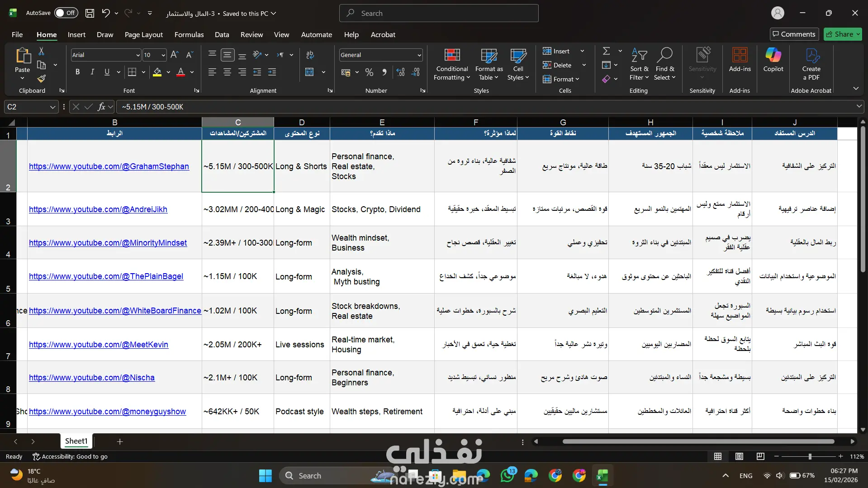Click the zoom slider handle in status bar

tap(810, 456)
